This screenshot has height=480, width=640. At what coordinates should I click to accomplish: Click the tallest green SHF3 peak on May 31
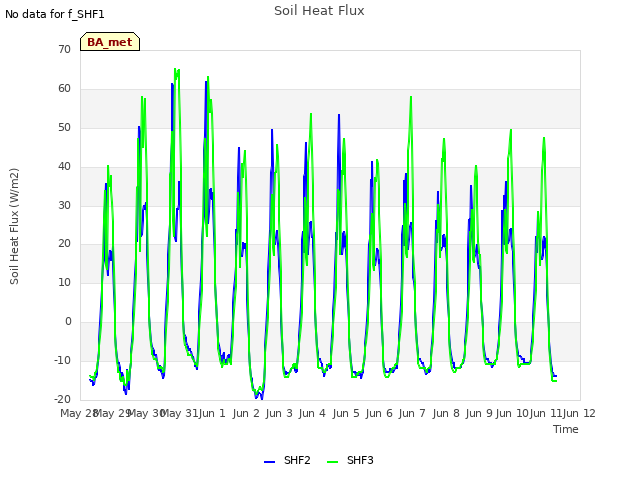point(175,69)
